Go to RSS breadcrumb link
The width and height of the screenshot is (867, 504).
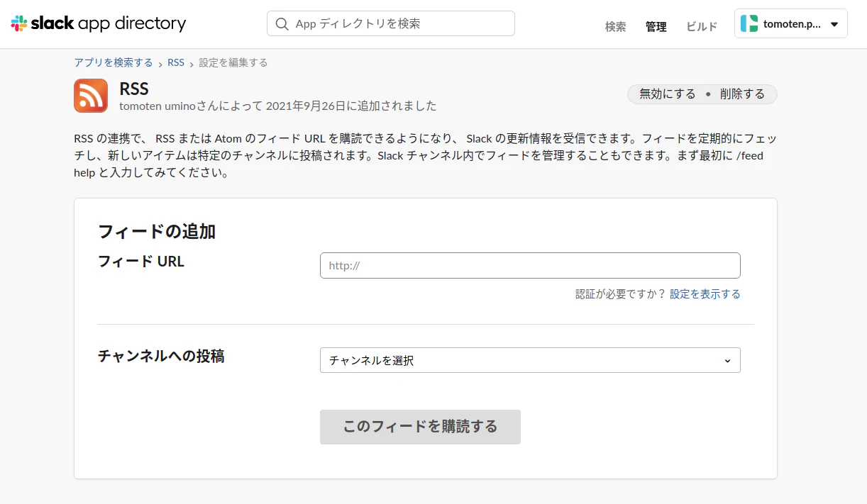click(176, 62)
